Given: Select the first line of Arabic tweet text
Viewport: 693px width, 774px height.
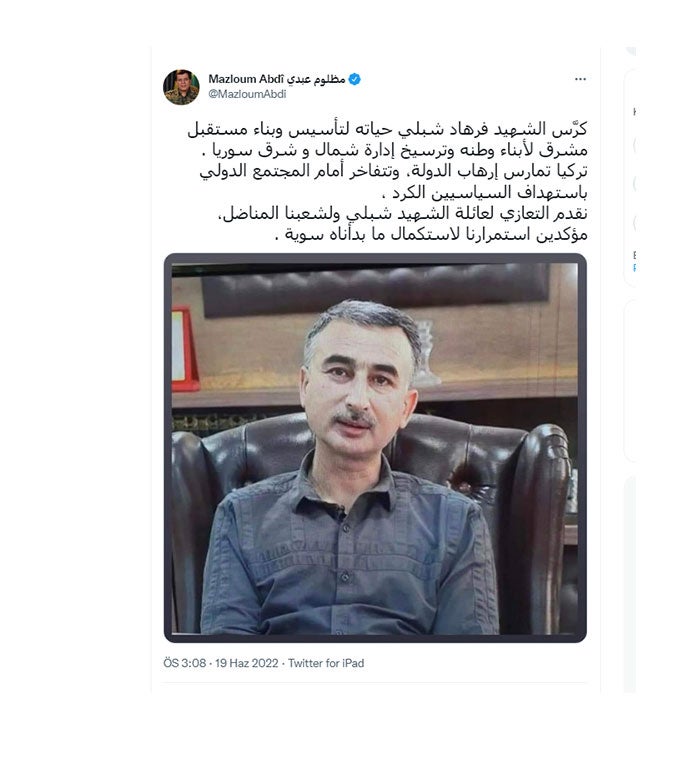Looking at the screenshot, I should pyautogui.click(x=387, y=129).
